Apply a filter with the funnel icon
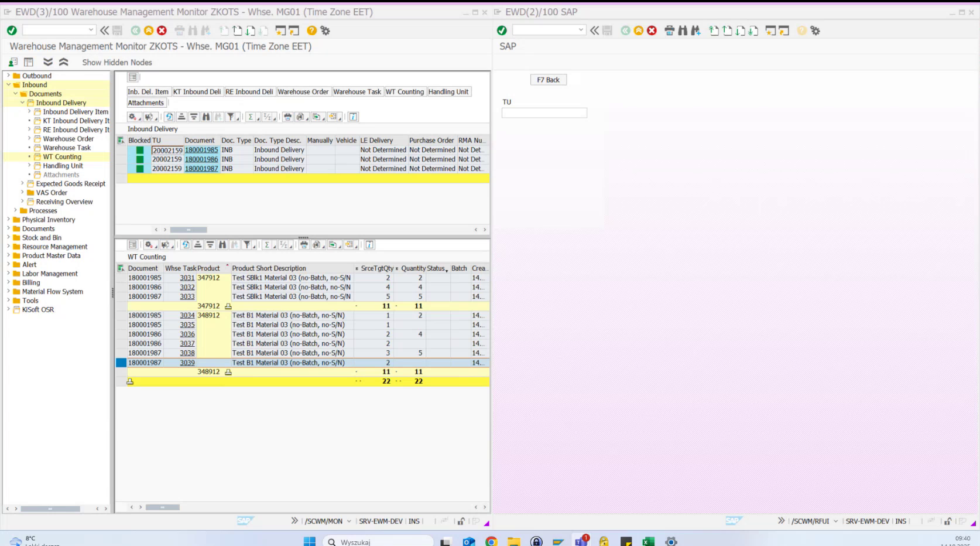 click(x=230, y=116)
